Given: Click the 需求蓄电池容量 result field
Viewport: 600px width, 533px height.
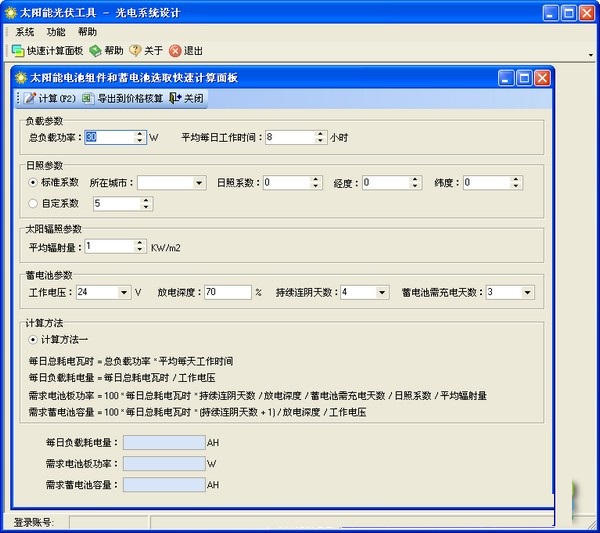Looking at the screenshot, I should pos(164,485).
